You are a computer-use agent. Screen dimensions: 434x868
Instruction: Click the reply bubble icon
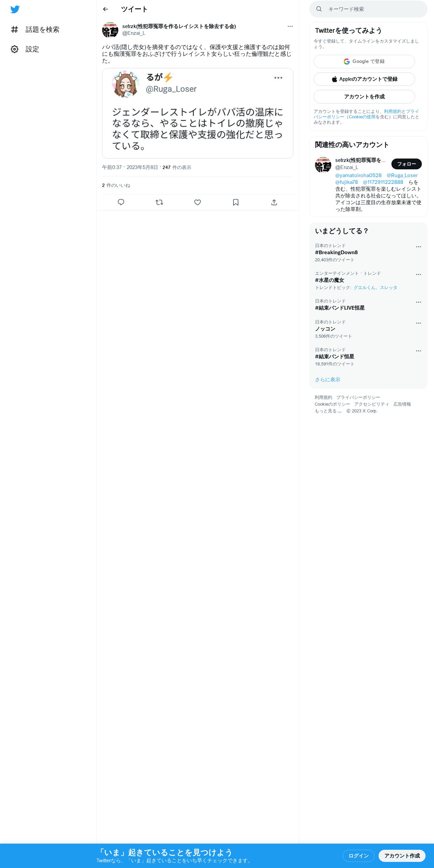click(121, 202)
